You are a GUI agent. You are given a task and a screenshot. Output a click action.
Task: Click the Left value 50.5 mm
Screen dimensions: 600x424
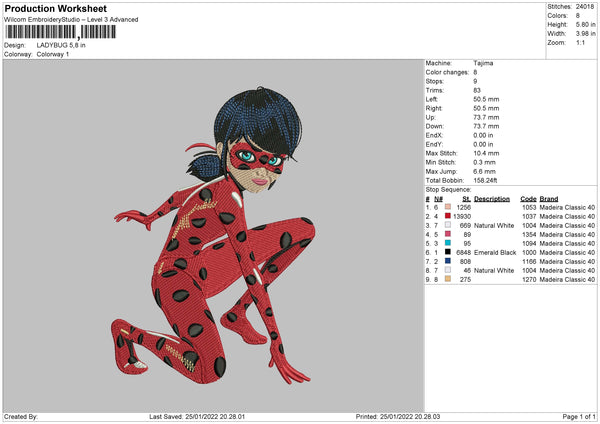tap(486, 99)
